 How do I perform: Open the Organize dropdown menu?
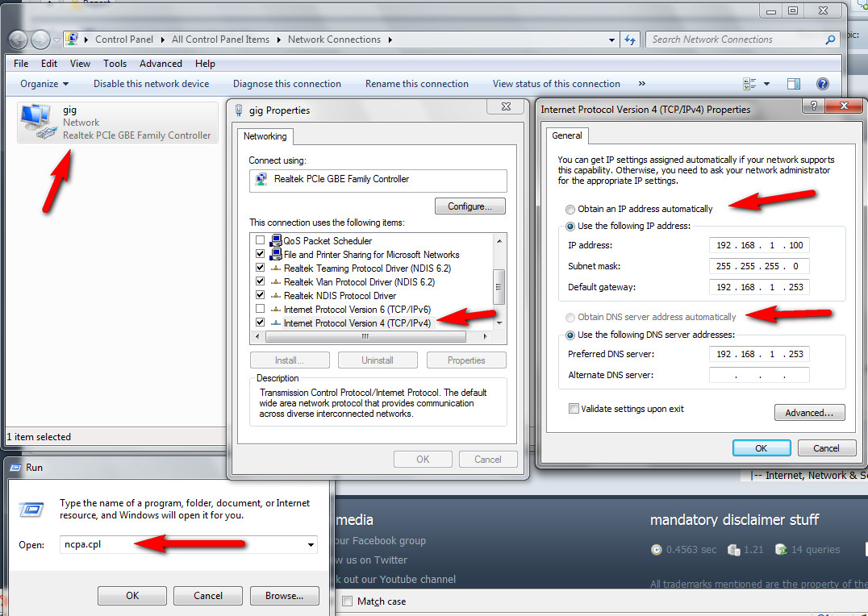(x=44, y=83)
